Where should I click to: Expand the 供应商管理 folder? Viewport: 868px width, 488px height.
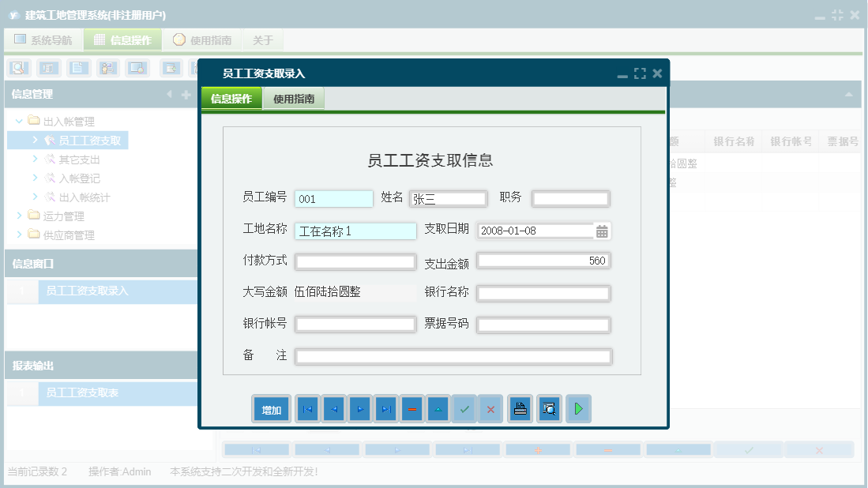[21, 235]
